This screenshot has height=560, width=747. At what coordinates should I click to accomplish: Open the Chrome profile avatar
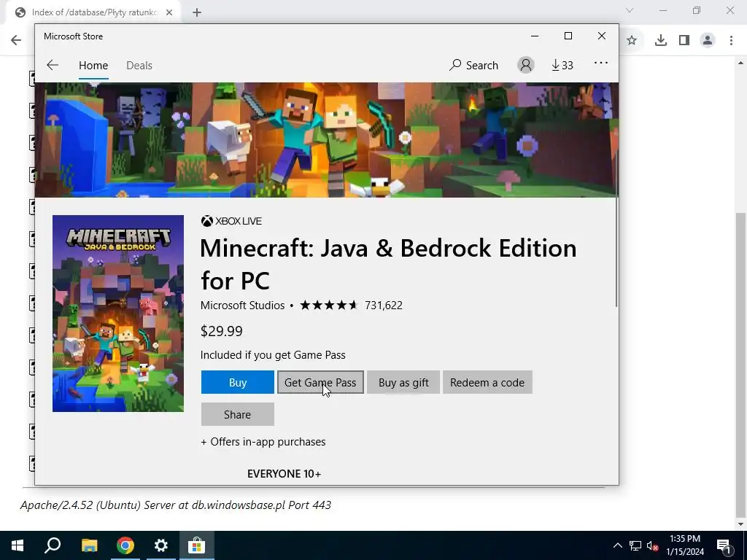coord(708,41)
